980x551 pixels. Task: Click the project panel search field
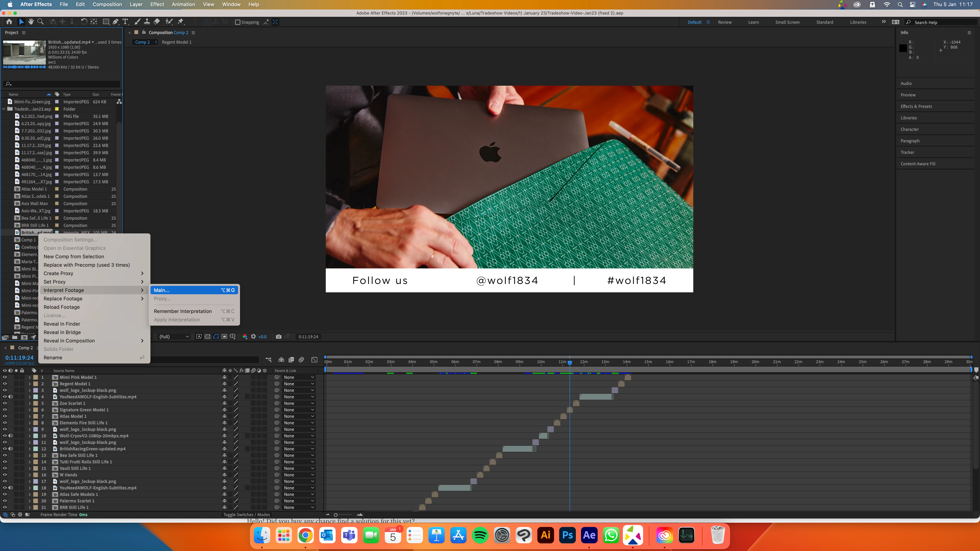coord(63,84)
